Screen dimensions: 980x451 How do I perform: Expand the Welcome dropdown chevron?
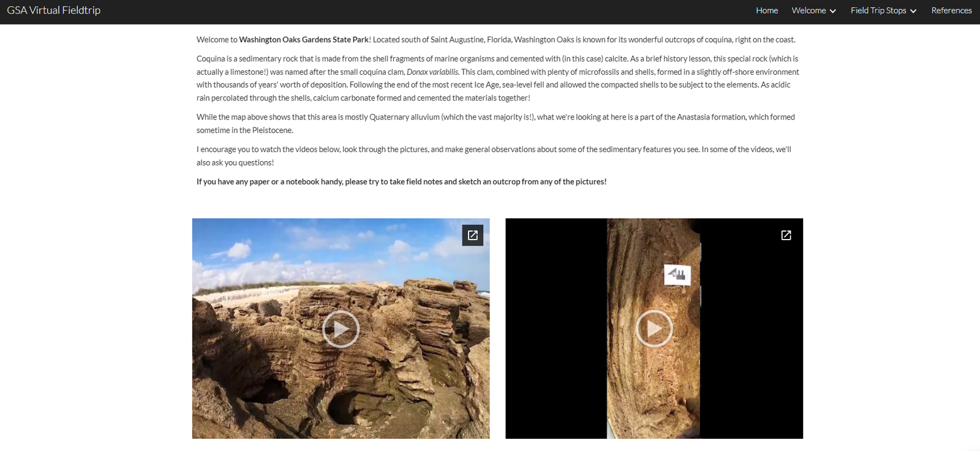click(x=832, y=11)
